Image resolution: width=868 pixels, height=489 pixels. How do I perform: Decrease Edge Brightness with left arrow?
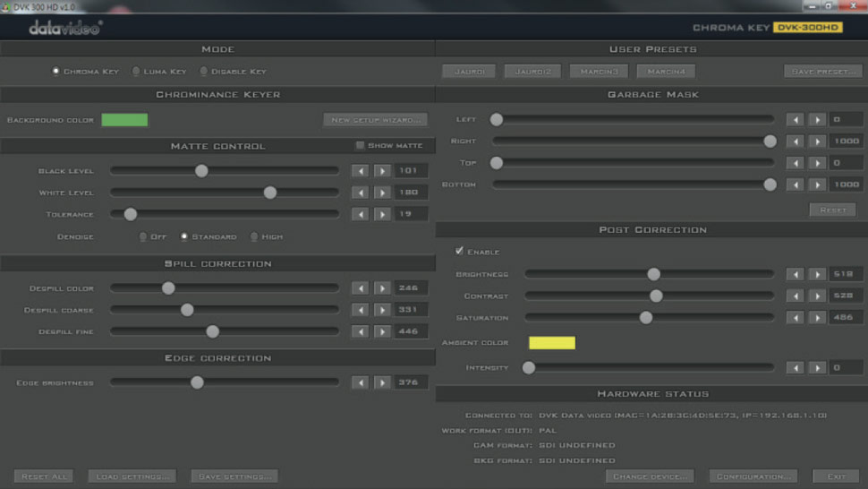360,382
